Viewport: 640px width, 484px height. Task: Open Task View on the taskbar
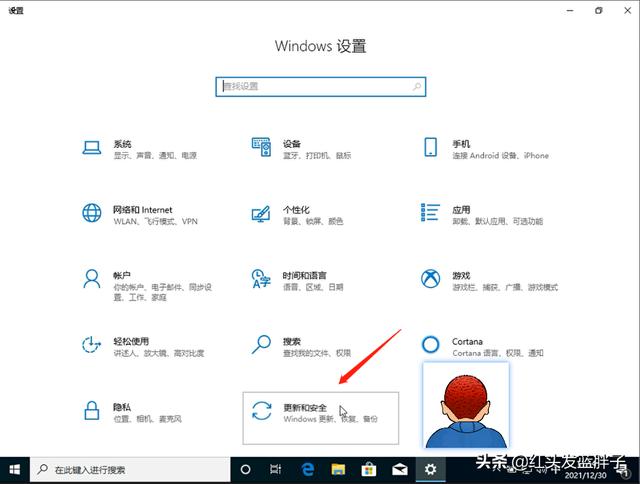pos(276,470)
